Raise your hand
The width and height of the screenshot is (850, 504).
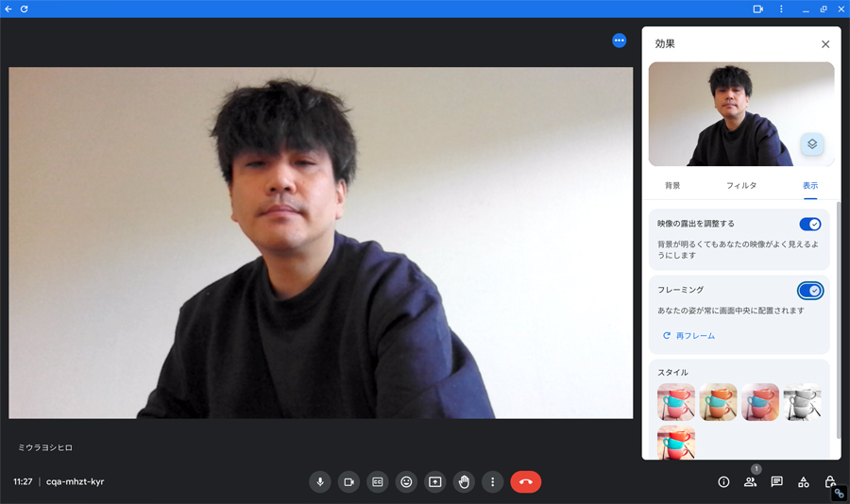click(x=464, y=481)
